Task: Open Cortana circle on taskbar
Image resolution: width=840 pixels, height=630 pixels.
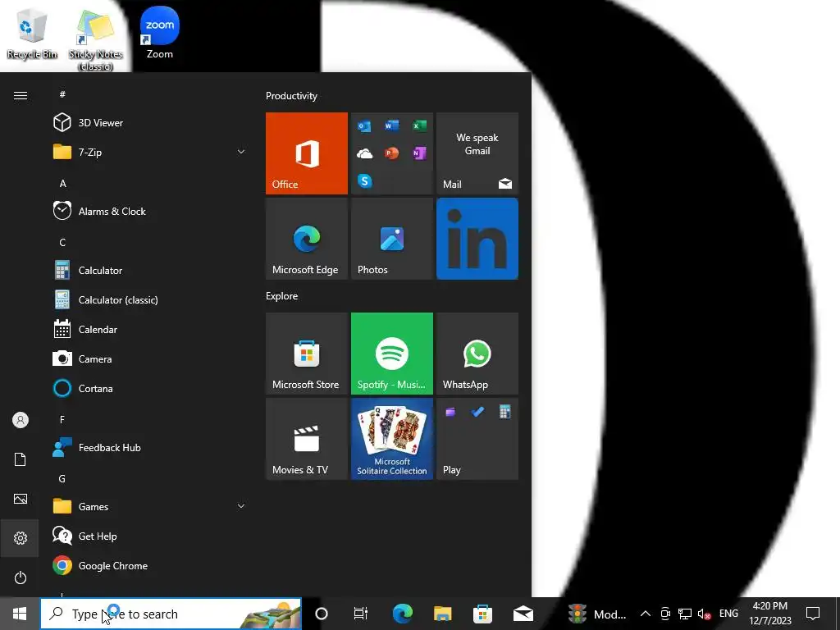Action: coord(321,614)
